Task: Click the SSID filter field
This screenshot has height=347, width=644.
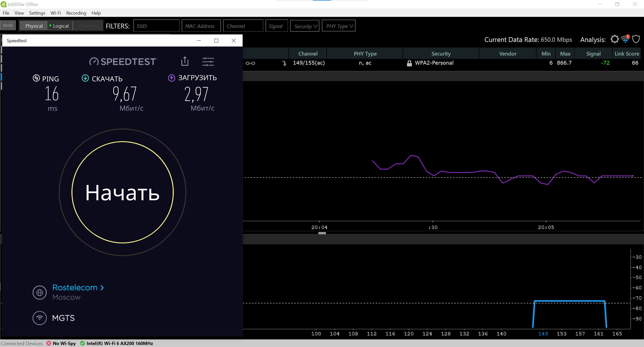Action: click(x=156, y=26)
